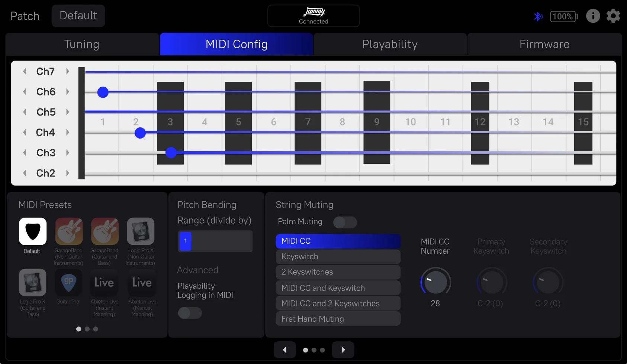Toggle the Palm Muting switch
The height and width of the screenshot is (364, 627).
(x=345, y=222)
